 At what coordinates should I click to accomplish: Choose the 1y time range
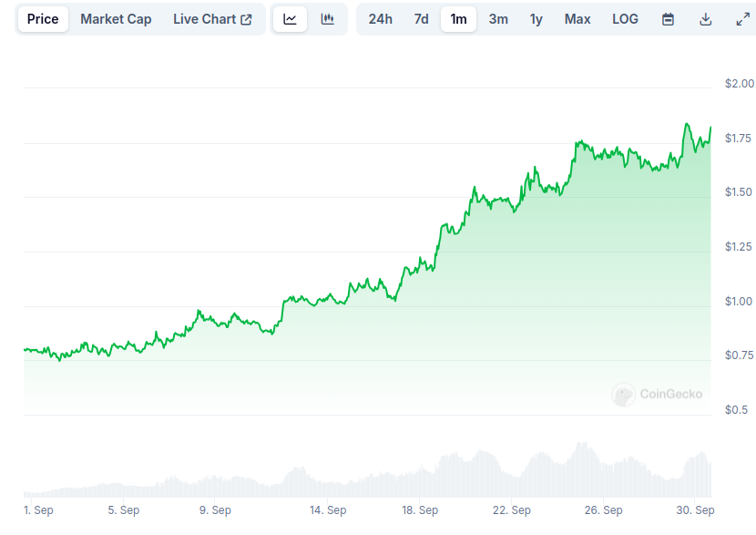click(536, 19)
